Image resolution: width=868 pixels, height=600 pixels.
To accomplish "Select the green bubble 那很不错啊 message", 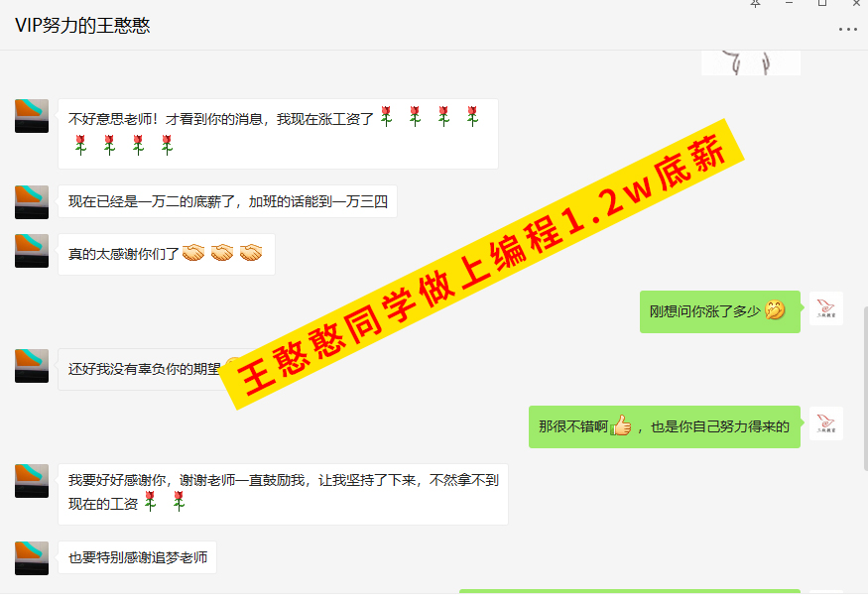I will pyautogui.click(x=665, y=426).
